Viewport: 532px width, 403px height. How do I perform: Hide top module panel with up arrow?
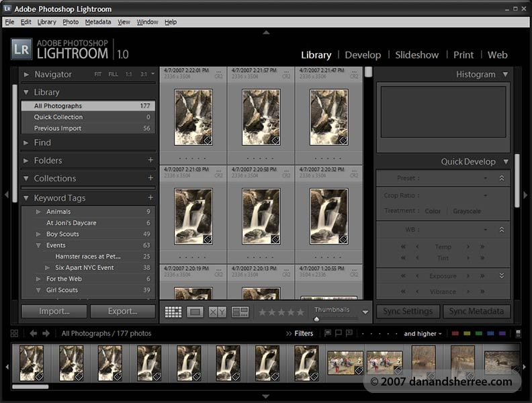point(267,32)
